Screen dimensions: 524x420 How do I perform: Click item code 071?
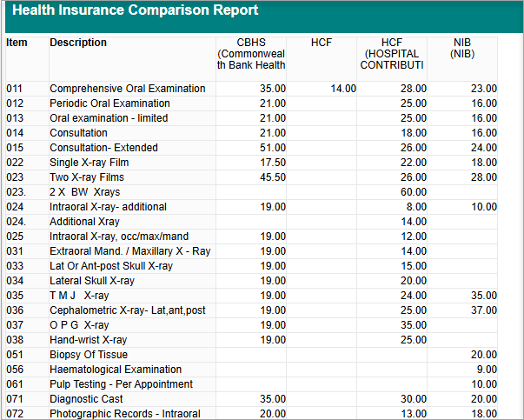pyautogui.click(x=15, y=399)
